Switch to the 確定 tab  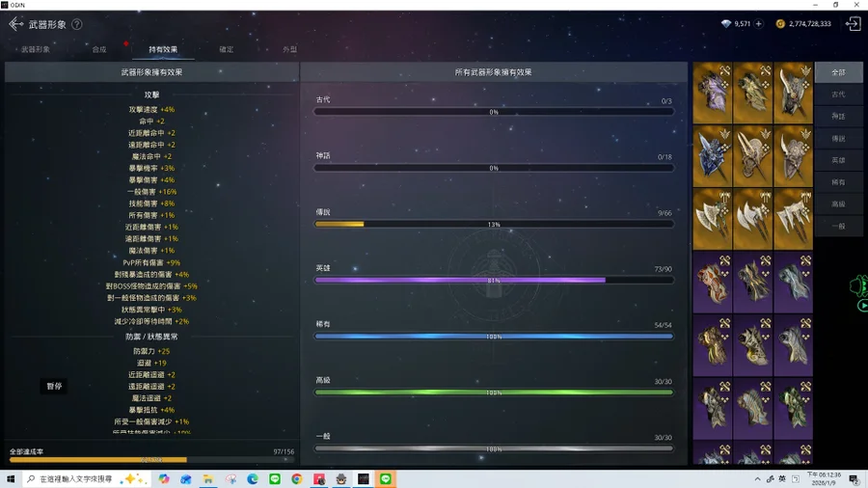tap(226, 49)
